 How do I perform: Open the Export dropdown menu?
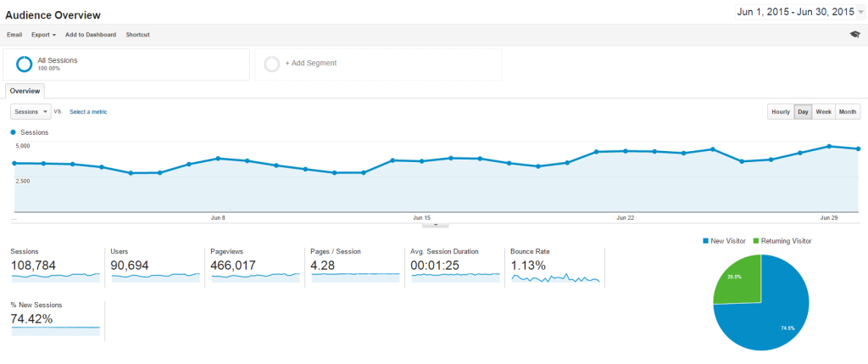pyautogui.click(x=44, y=34)
